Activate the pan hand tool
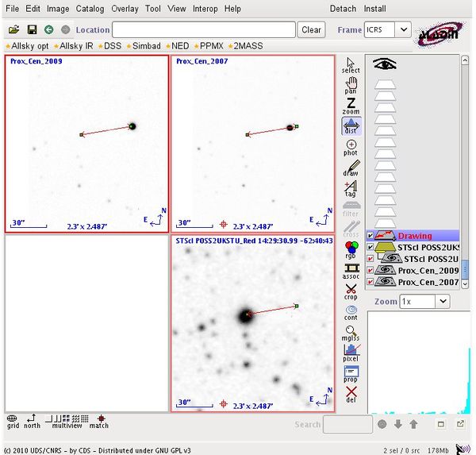Viewport: 476px width, 455px height. (351, 85)
